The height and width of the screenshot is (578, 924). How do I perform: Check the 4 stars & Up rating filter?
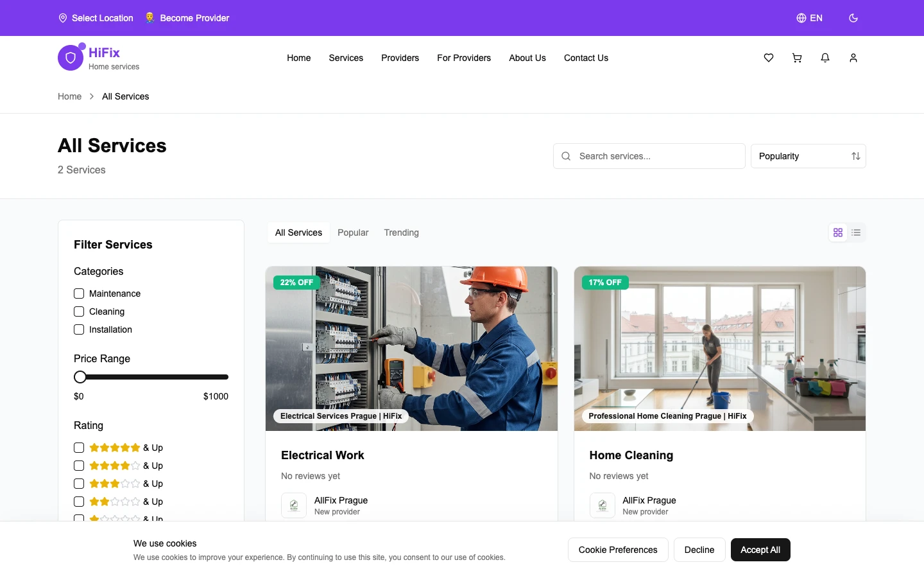click(79, 466)
